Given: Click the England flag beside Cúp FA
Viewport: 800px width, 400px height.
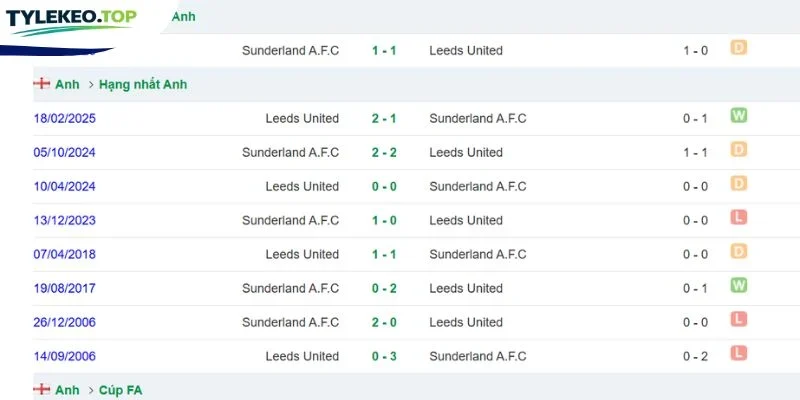Looking at the screenshot, I should click(x=41, y=390).
